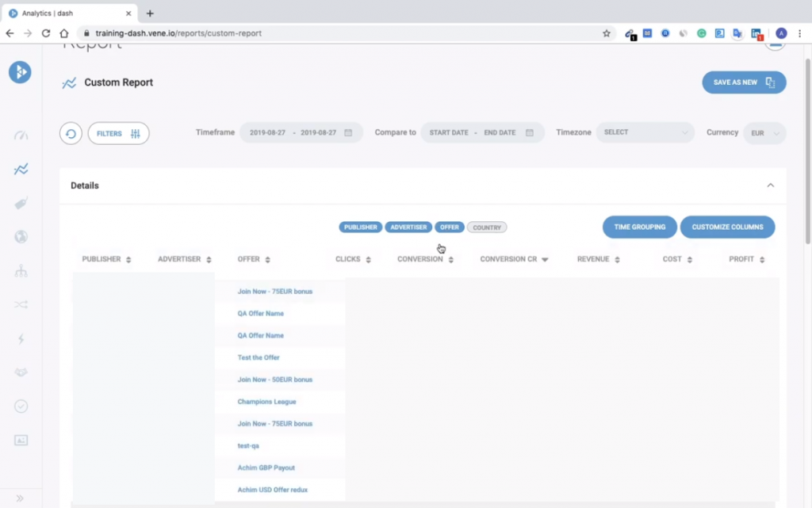812x508 pixels.
Task: Open the Achim GBP Payout link
Action: [x=266, y=468]
